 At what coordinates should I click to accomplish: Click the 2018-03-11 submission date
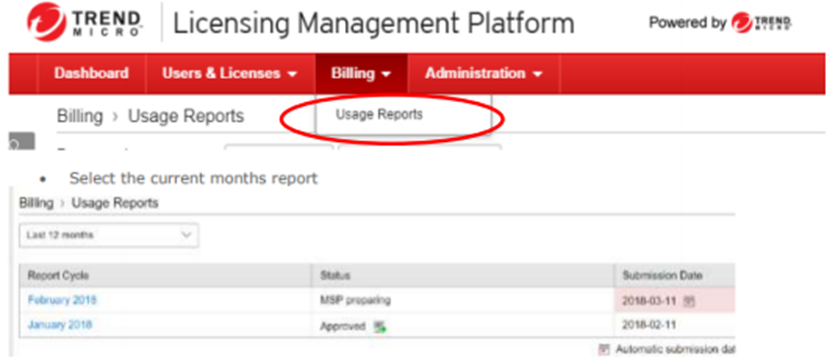(x=650, y=301)
